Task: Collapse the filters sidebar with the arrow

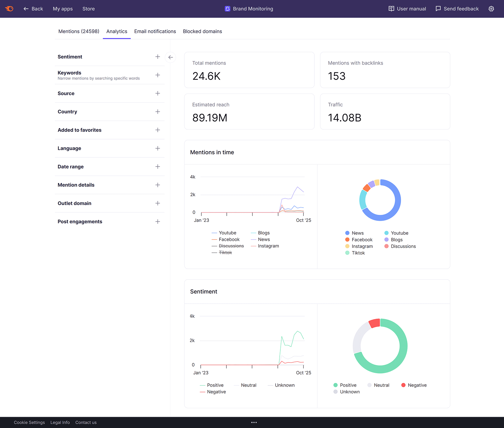Action: pos(170,57)
